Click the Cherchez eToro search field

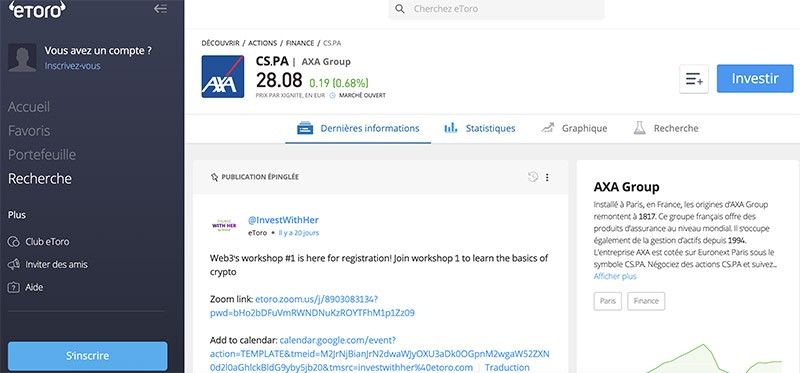tap(496, 9)
